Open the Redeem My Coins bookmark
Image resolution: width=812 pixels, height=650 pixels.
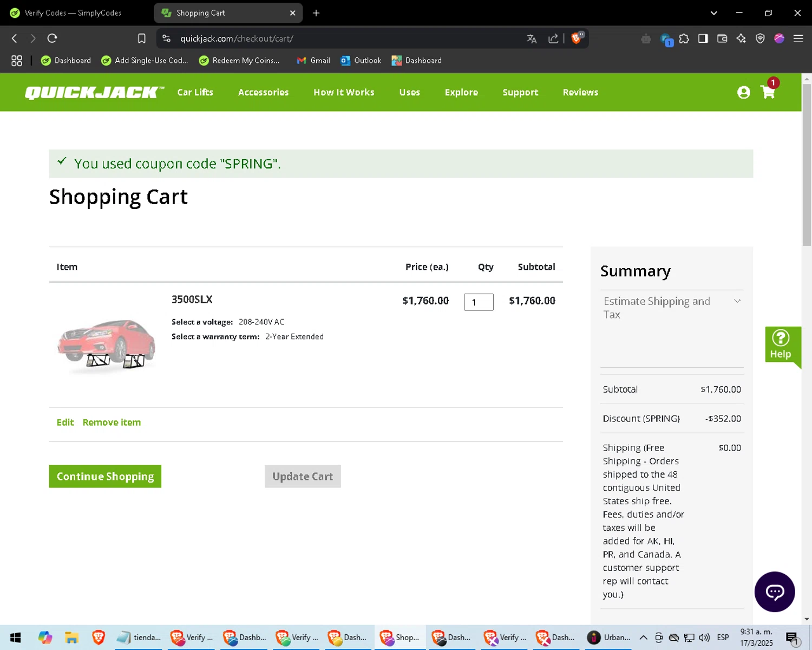[x=239, y=61]
